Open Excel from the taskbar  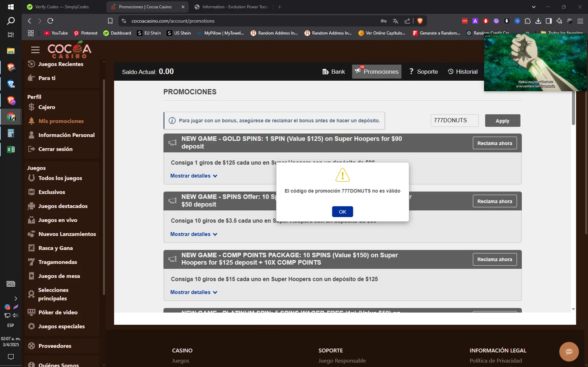pos(11,150)
